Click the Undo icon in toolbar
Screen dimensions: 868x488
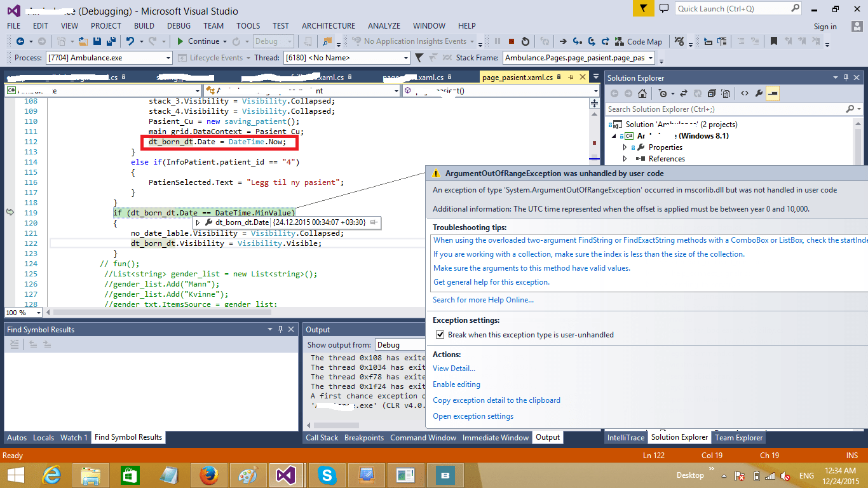(130, 41)
